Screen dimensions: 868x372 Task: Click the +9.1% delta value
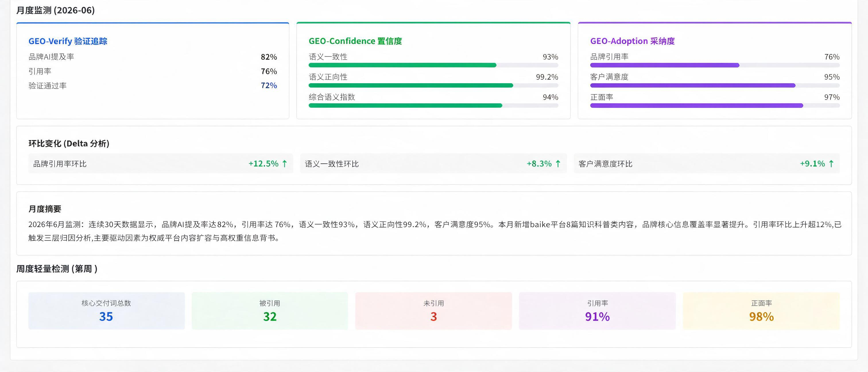pyautogui.click(x=812, y=164)
